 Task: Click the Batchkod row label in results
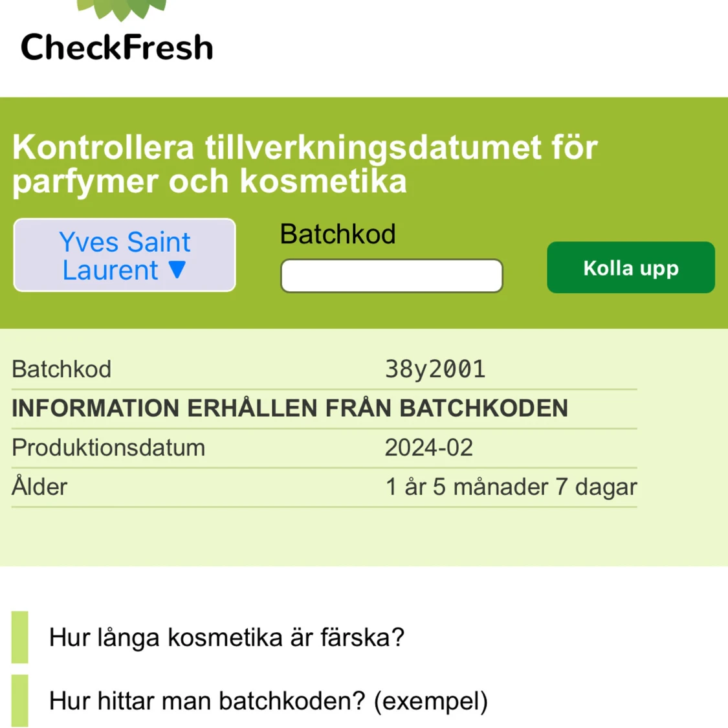click(61, 370)
